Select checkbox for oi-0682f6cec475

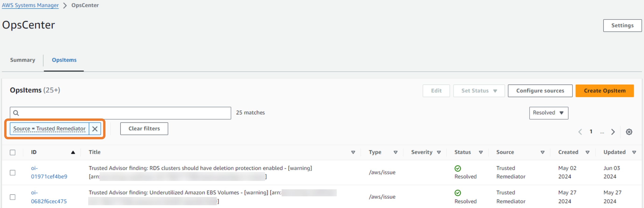pos(13,197)
